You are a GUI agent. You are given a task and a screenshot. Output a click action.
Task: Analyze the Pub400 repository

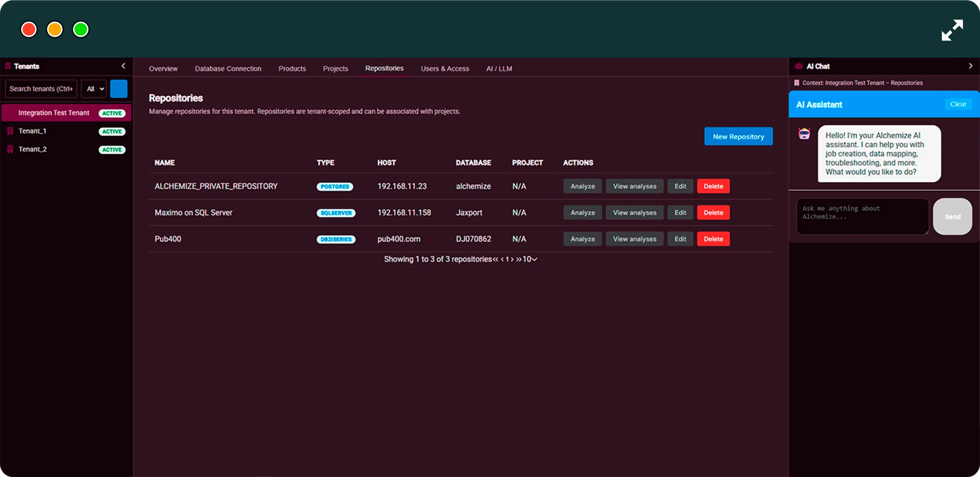(583, 239)
